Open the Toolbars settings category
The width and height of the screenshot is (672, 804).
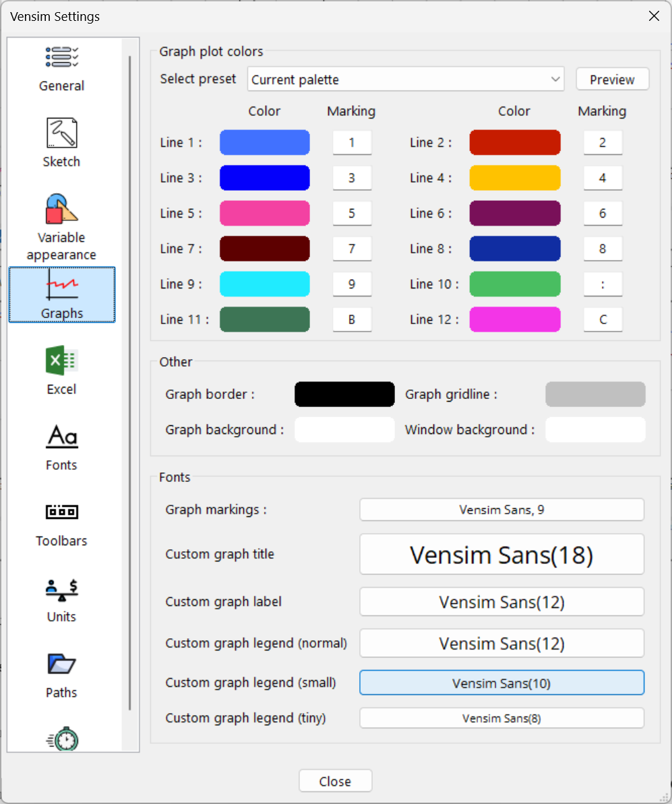point(61,522)
